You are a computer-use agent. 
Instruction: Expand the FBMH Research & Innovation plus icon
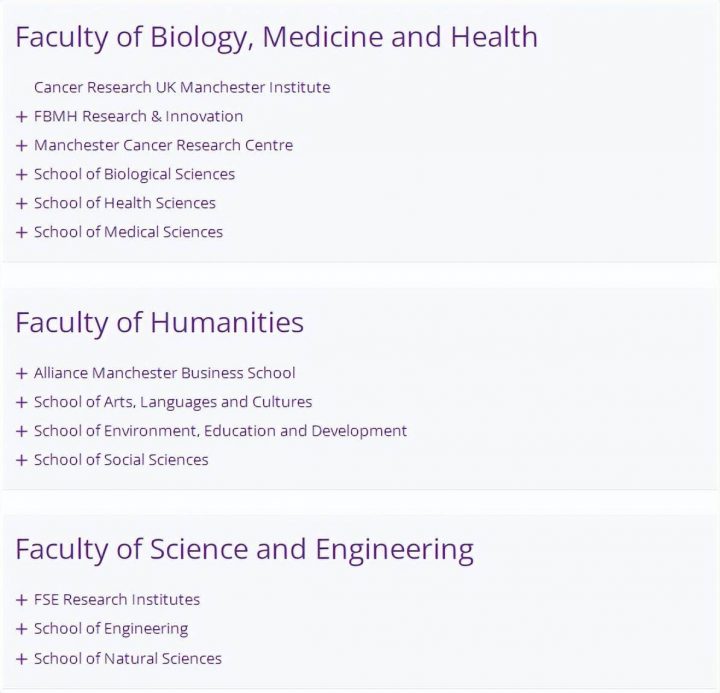click(x=22, y=117)
